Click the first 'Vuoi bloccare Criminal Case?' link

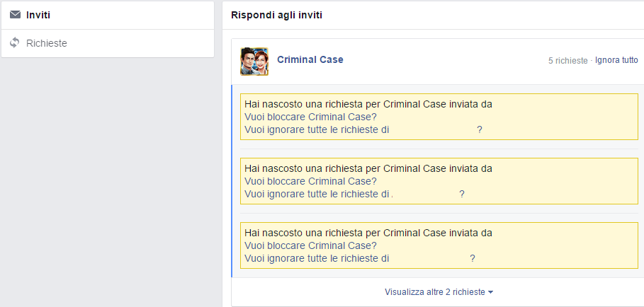[x=310, y=117]
